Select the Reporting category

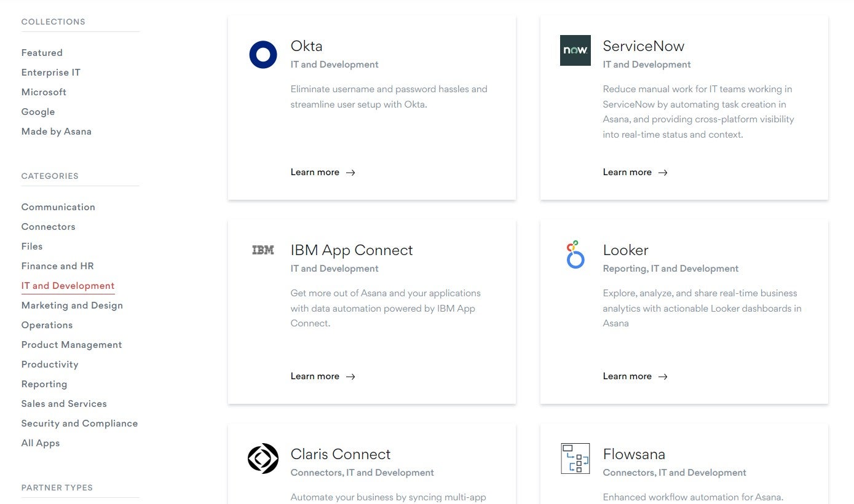pos(44,384)
